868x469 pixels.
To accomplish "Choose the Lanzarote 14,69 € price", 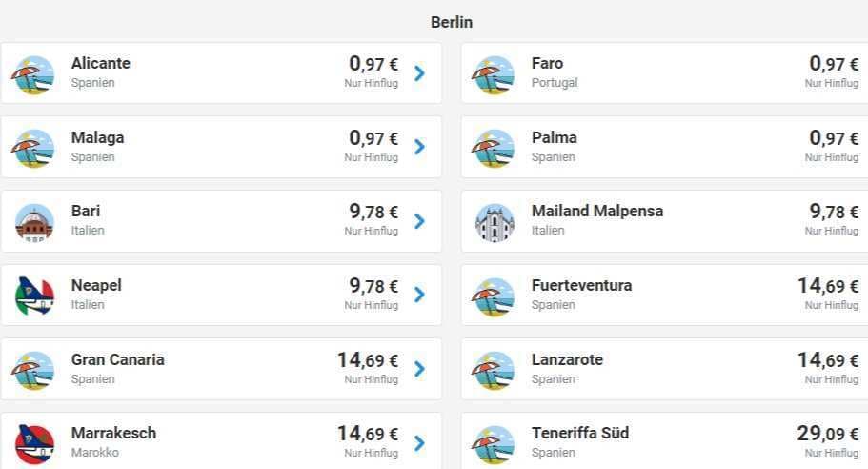I will click(x=828, y=360).
